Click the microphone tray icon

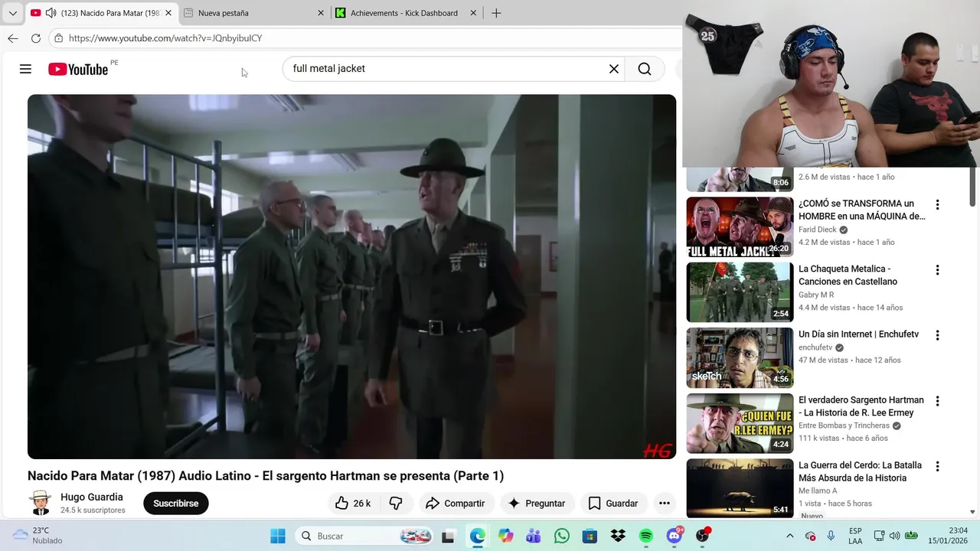coord(831,536)
